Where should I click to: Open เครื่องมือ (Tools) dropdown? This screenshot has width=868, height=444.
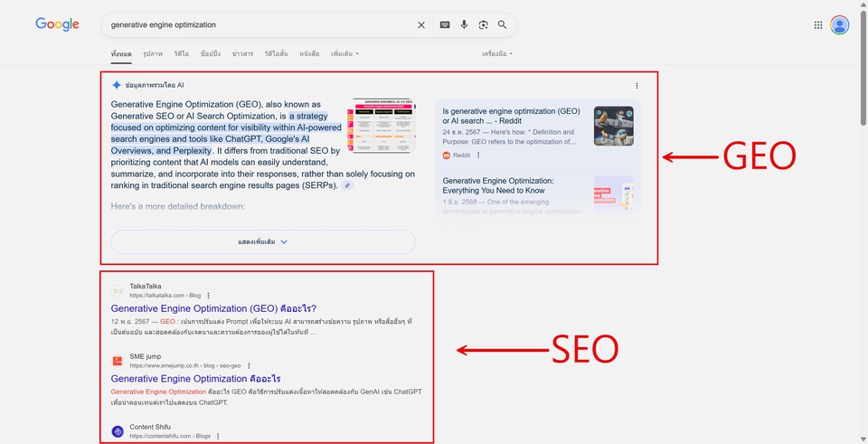tap(497, 53)
